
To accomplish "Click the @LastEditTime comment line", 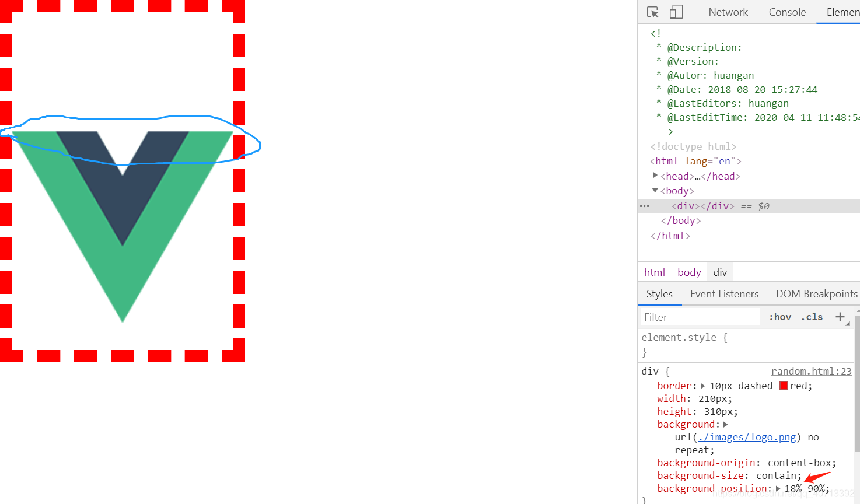I will (757, 117).
